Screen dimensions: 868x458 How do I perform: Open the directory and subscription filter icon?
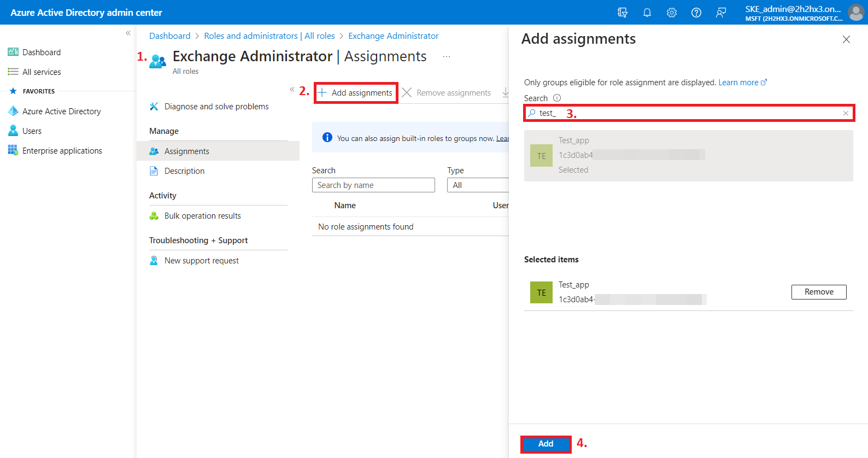click(x=622, y=13)
